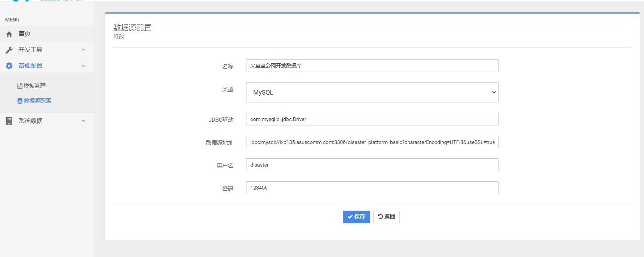The height and width of the screenshot is (257, 644).
Task: Go to 首页 in the sidebar
Action: point(47,34)
